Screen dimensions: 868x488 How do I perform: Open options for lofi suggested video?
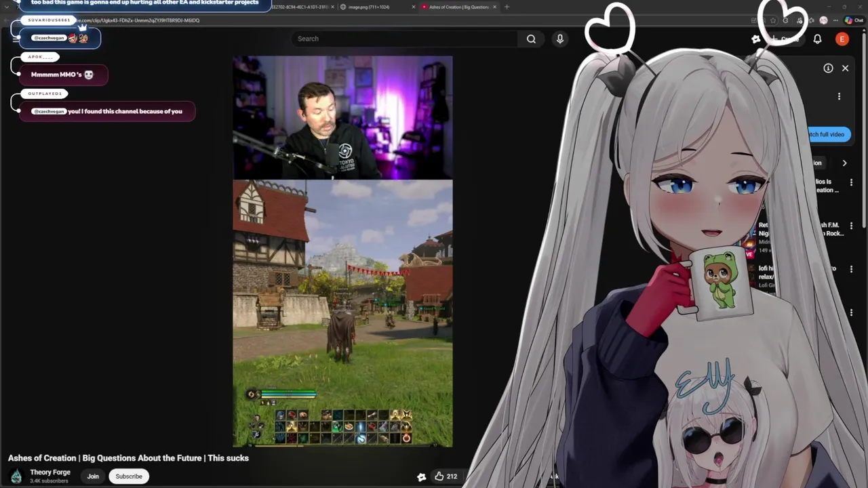coord(851,269)
